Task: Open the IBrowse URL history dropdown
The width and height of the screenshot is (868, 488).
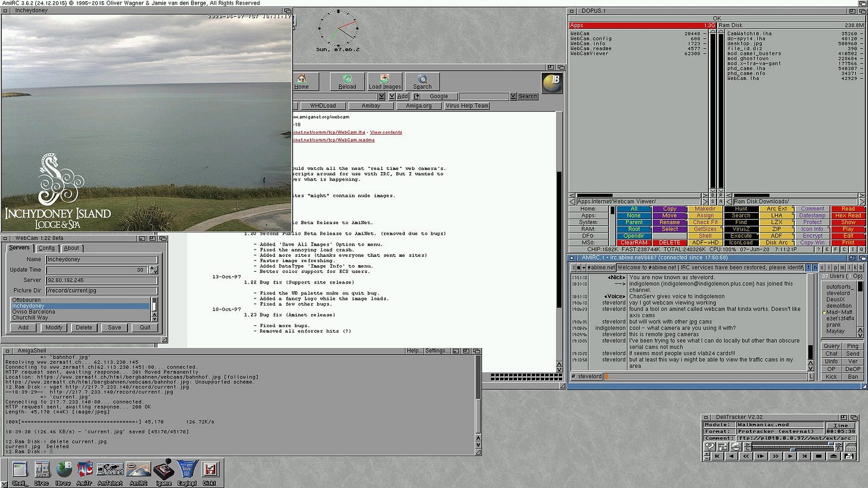Action: 381,96
